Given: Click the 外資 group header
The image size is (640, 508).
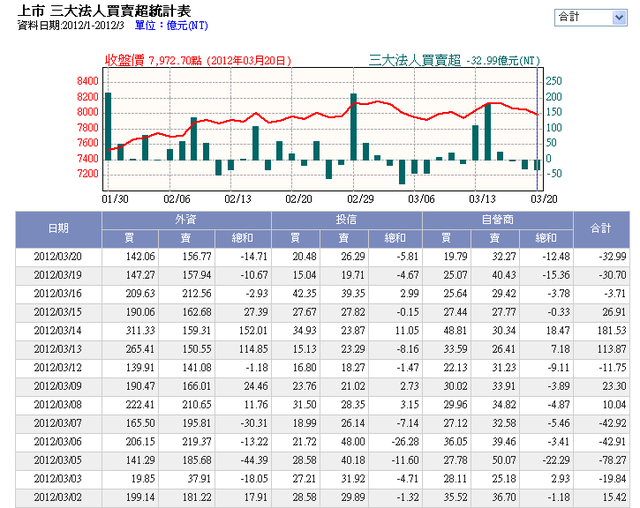Looking at the screenshot, I should click(186, 220).
